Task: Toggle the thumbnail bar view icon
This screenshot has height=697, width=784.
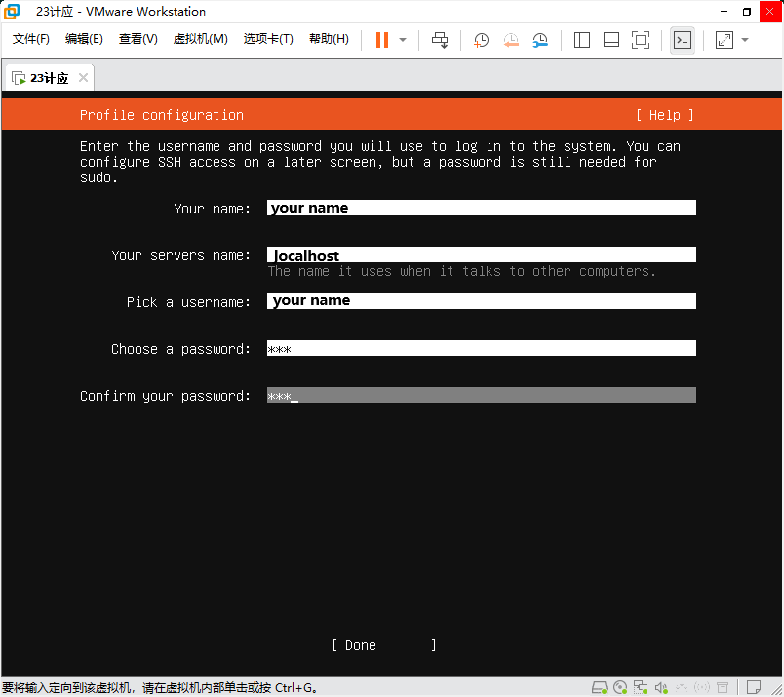Action: (611, 40)
